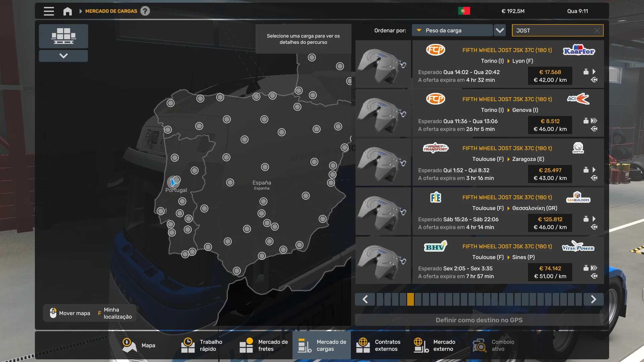Clear the JOST search field
The height and width of the screenshot is (362, 644).
597,31
